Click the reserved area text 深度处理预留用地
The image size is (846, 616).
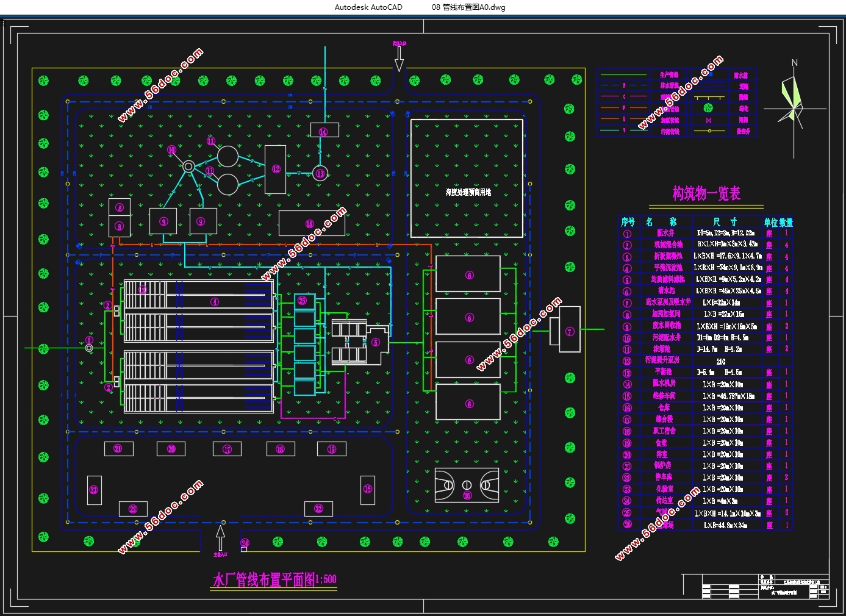pos(468,192)
